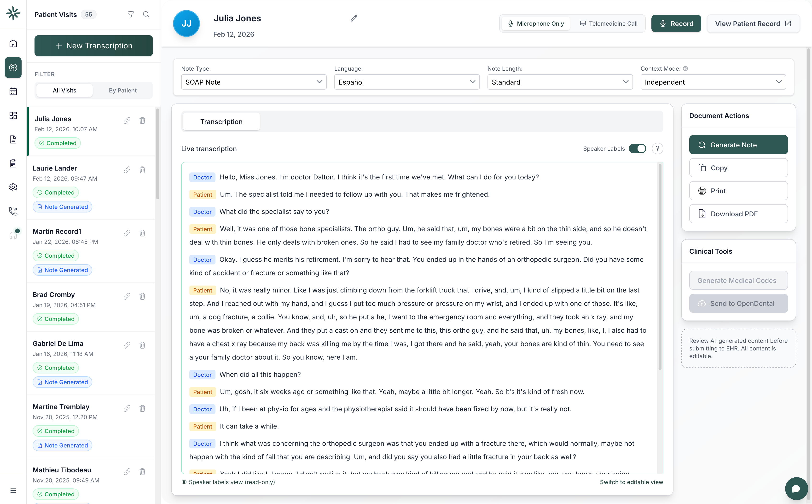Delete Laurie Lander visit with trash icon
The height and width of the screenshot is (504, 812).
click(x=142, y=170)
